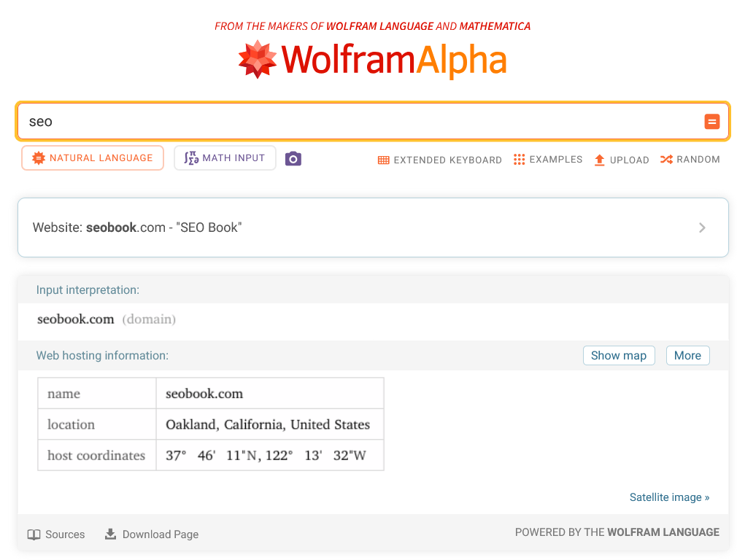Open the Examples grid
Image resolution: width=737 pixels, height=560 pixels.
[x=547, y=159]
